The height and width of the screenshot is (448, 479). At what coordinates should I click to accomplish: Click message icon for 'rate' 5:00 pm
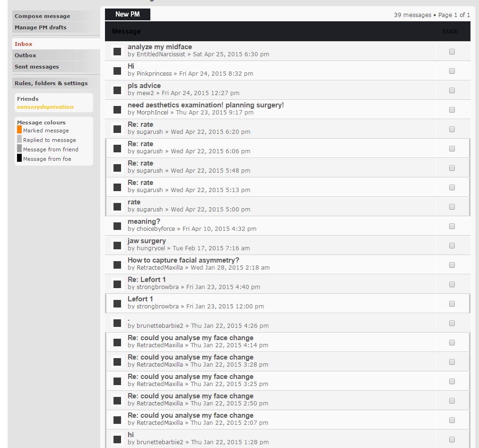117,207
